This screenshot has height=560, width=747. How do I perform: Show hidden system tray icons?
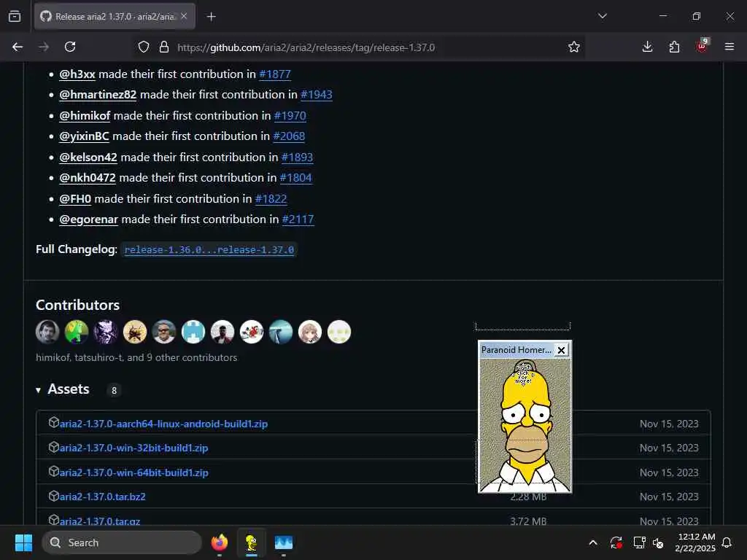coord(593,542)
